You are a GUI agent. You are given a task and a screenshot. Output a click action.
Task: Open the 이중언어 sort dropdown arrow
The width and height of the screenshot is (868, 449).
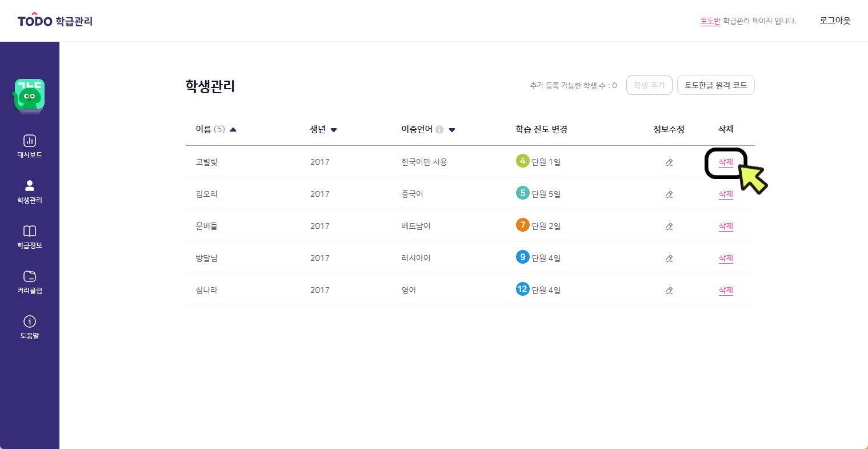[x=452, y=130]
